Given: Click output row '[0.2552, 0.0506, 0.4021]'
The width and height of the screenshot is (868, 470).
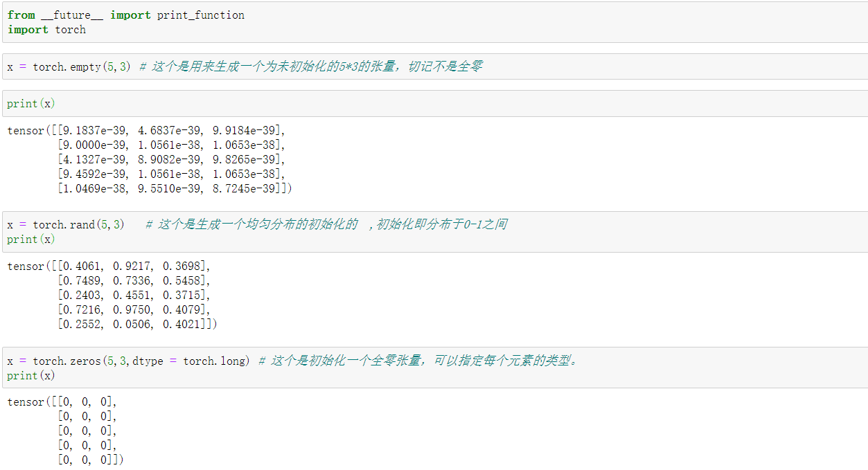Looking at the screenshot, I should pos(134,324).
